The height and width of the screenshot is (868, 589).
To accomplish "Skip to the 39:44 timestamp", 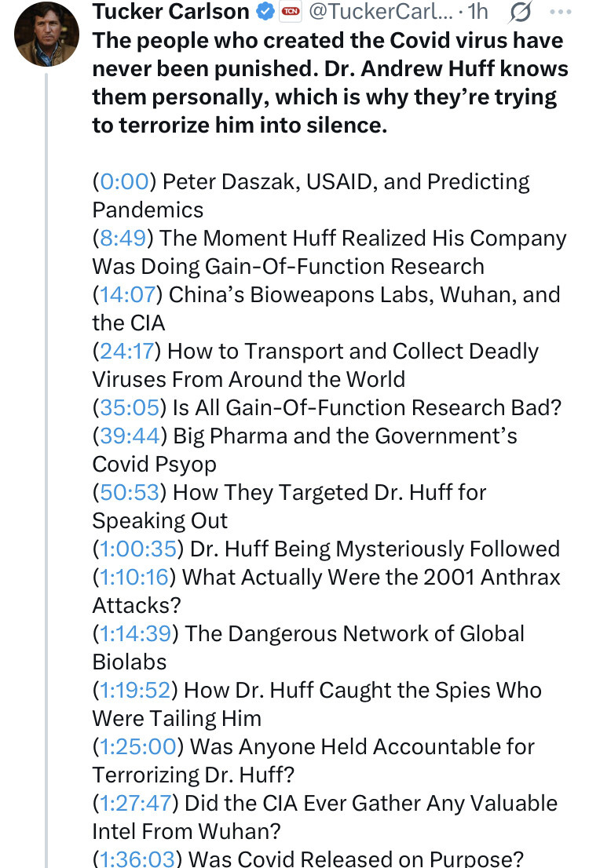I will (x=130, y=436).
